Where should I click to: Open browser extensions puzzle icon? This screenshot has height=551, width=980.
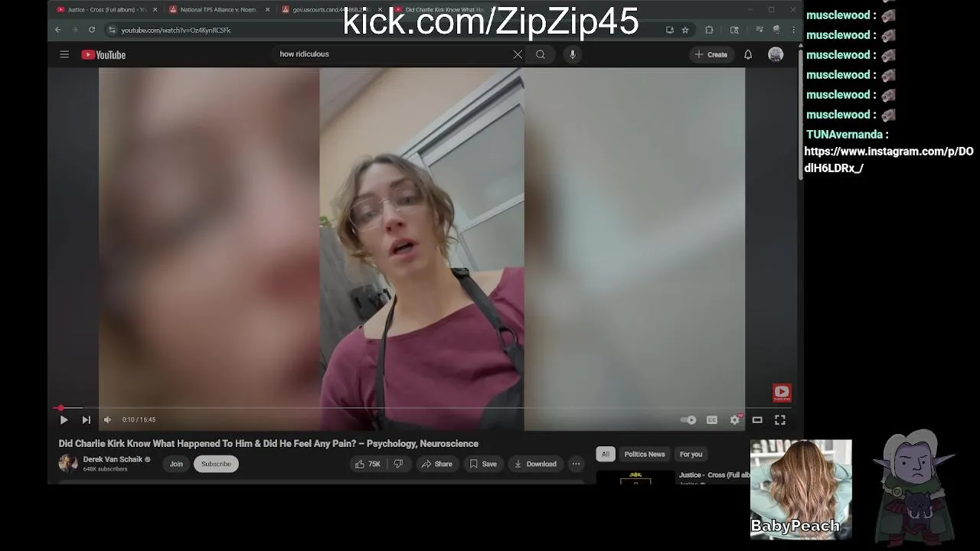click(x=709, y=30)
